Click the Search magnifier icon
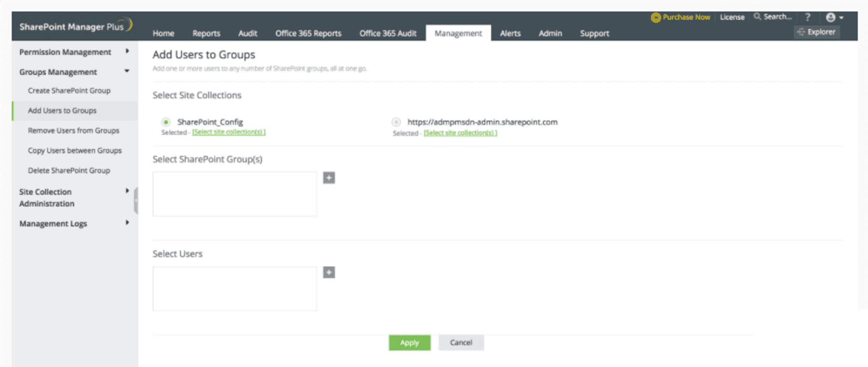Screen dimensions: 868x367 tap(758, 17)
